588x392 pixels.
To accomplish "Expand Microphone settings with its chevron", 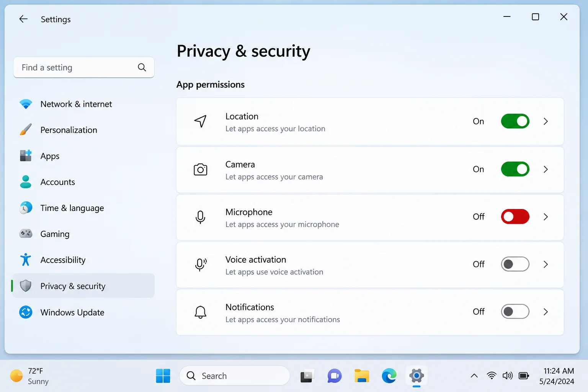I will (546, 217).
